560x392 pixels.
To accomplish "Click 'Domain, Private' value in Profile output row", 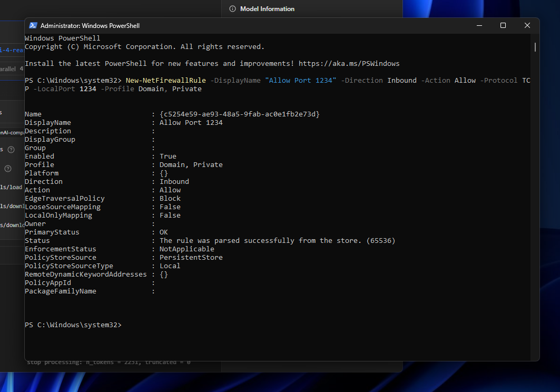I will [x=191, y=165].
